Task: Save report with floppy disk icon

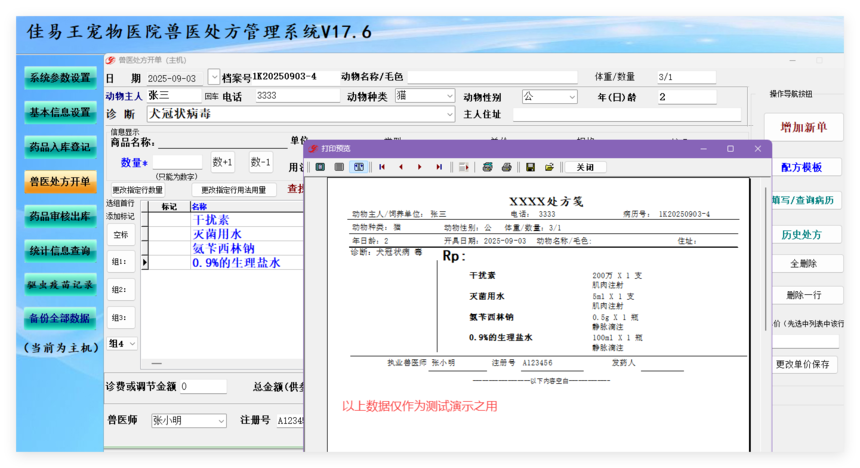Action: tap(530, 167)
